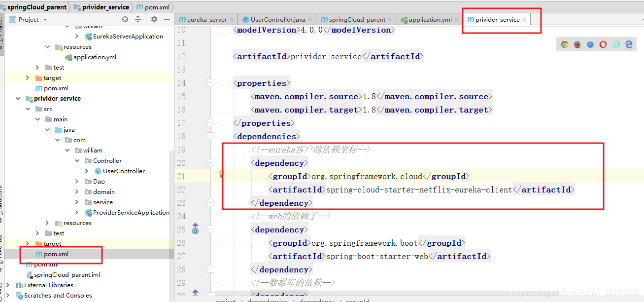Expand ProviderServiceApplication node chevron
This screenshot has height=302, width=644.
pyautogui.click(x=77, y=213)
